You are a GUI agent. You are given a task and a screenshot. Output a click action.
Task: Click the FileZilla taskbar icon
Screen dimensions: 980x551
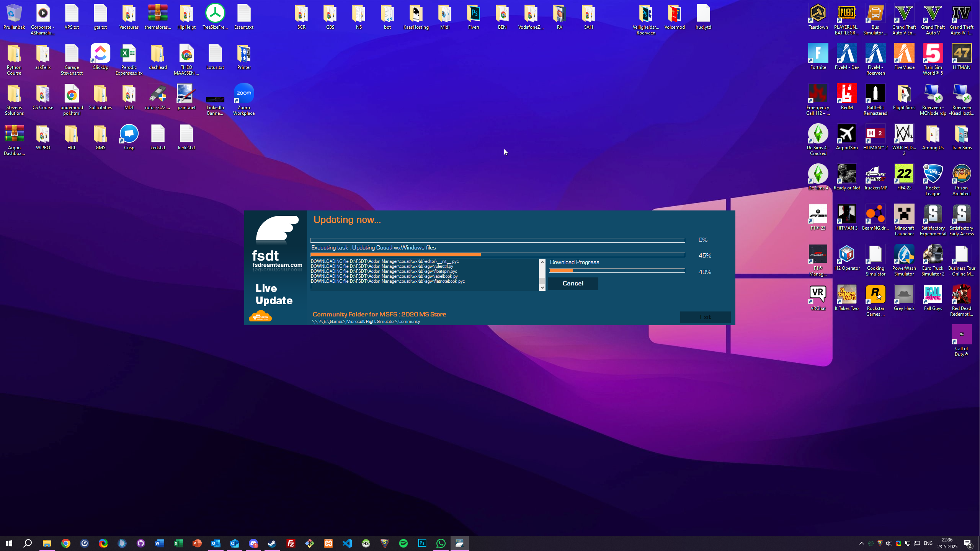(x=291, y=543)
